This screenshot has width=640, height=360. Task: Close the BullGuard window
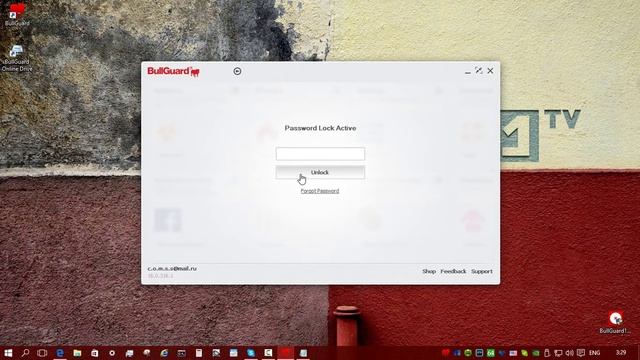point(490,71)
